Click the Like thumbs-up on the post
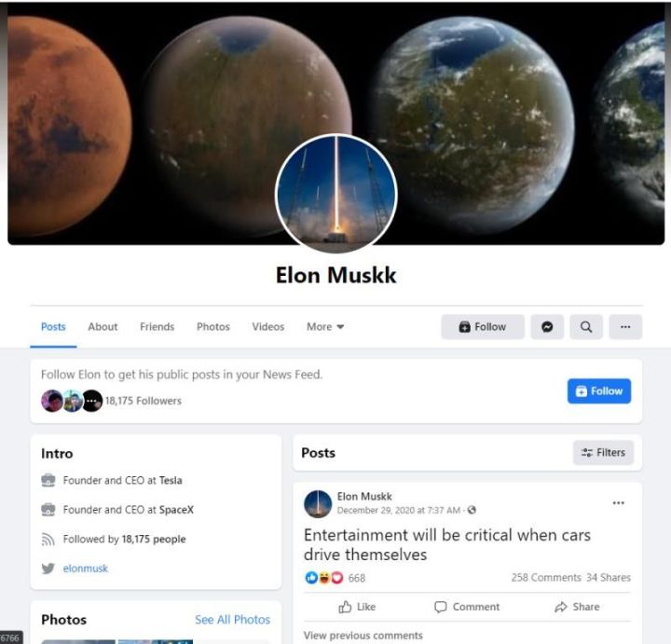The width and height of the screenshot is (671, 644). (357, 607)
